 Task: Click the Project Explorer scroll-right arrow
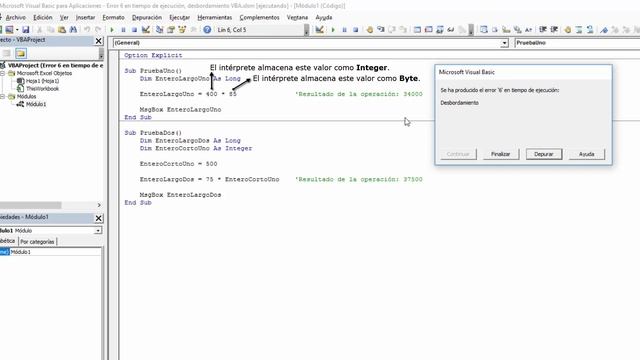[99, 205]
